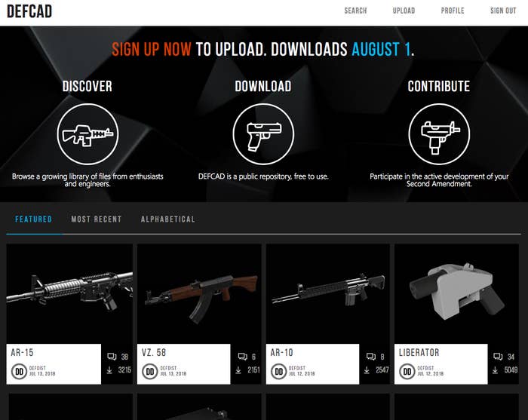Click the Contribute submachine gun circle icon
The height and width of the screenshot is (420, 528).
439,134
